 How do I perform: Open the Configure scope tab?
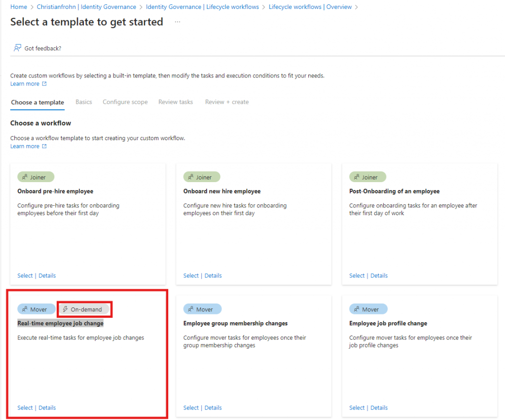(x=125, y=102)
